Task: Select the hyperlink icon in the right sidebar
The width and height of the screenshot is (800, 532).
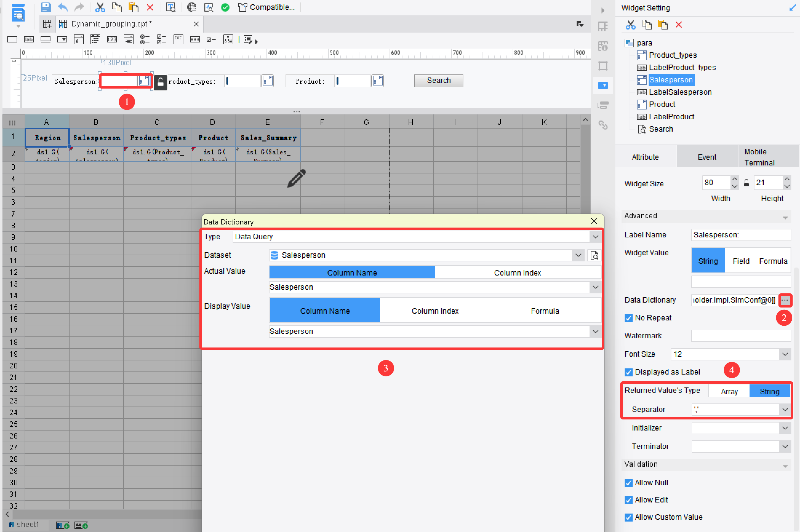Action: pos(603,125)
